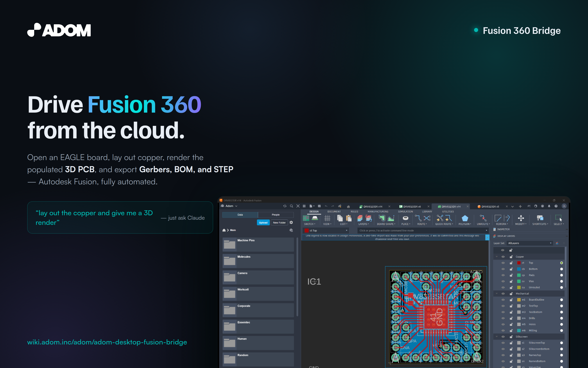Select the differential pair route tool

427,218
